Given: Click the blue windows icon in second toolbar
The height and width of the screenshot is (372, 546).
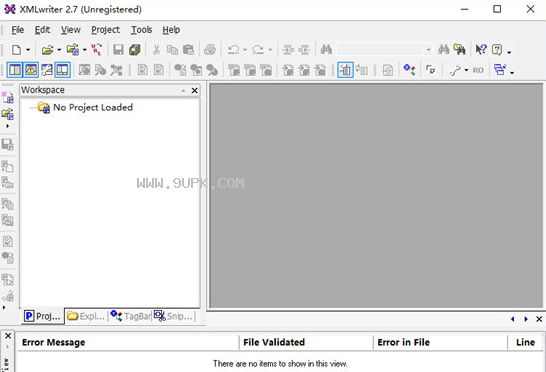Looking at the screenshot, I should click(x=500, y=70).
